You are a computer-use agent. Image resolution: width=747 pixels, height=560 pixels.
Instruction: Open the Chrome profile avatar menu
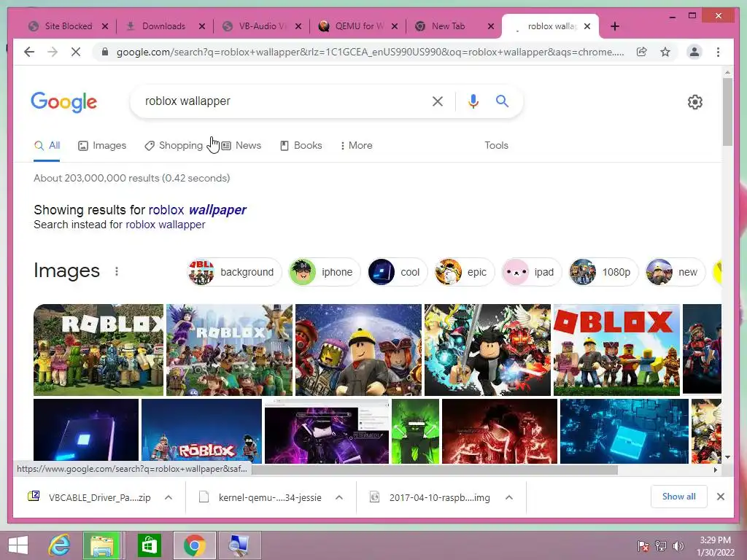coord(694,52)
